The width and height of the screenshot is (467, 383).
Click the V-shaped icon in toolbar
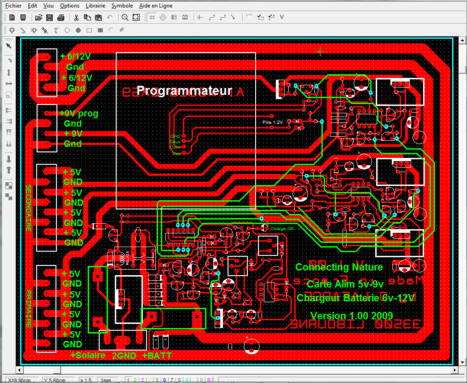coord(282,17)
